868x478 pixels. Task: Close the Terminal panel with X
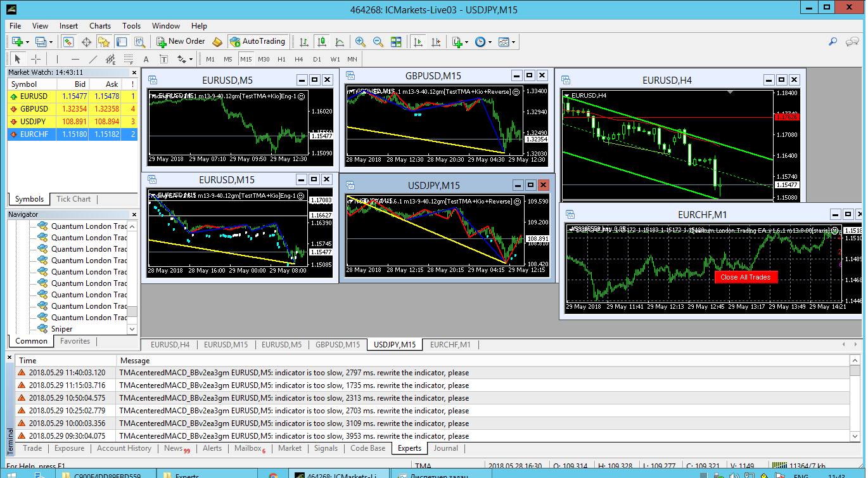[x=10, y=358]
